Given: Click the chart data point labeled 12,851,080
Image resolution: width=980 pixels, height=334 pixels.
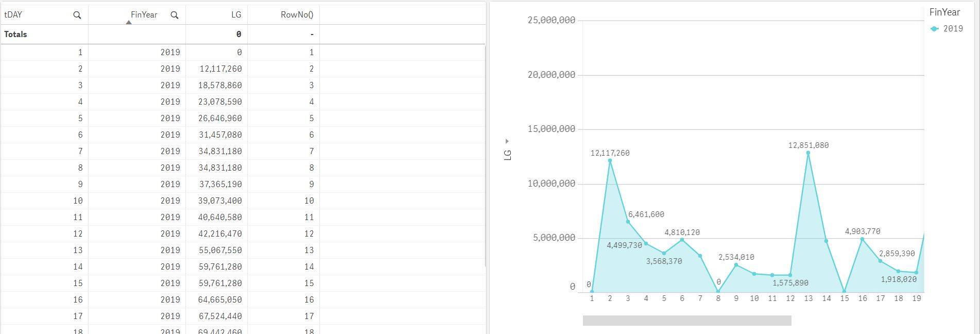Looking at the screenshot, I should click(x=808, y=153).
